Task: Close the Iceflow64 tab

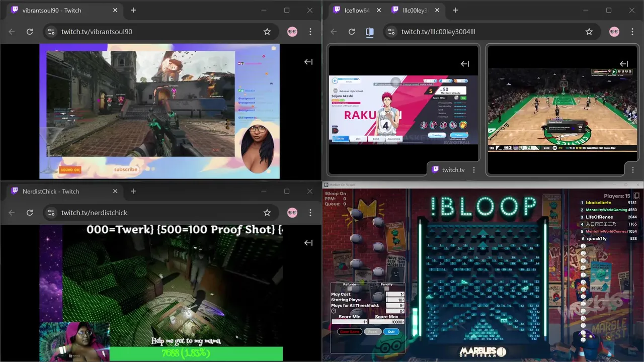Action: [379, 10]
